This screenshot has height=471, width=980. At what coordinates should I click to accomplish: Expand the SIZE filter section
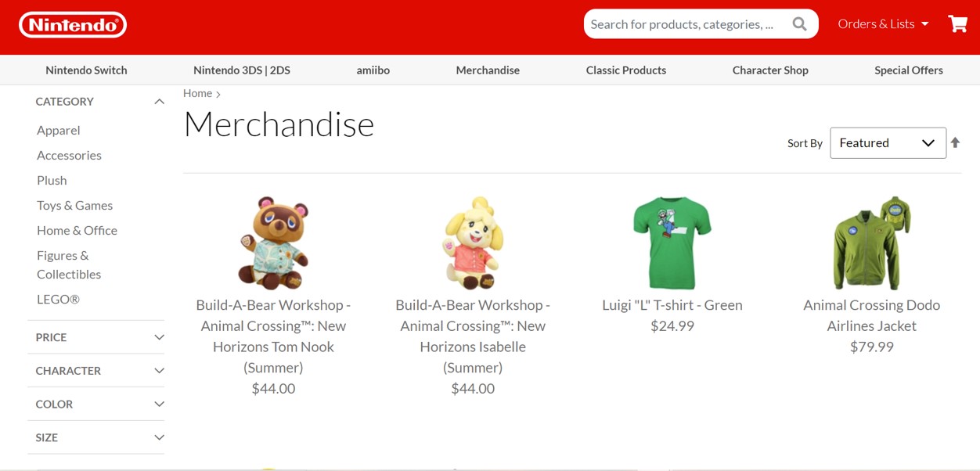coord(96,437)
